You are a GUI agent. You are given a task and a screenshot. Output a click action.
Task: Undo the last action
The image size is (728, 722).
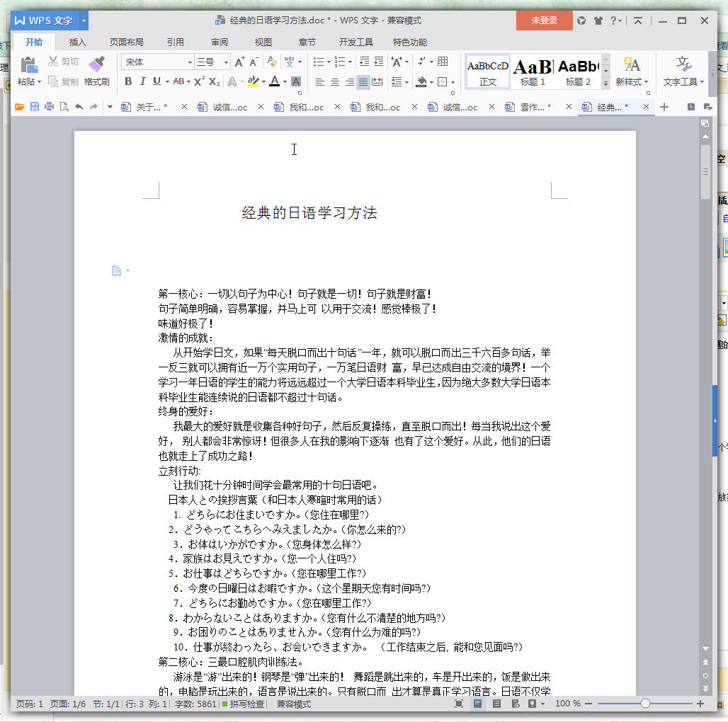(x=79, y=107)
